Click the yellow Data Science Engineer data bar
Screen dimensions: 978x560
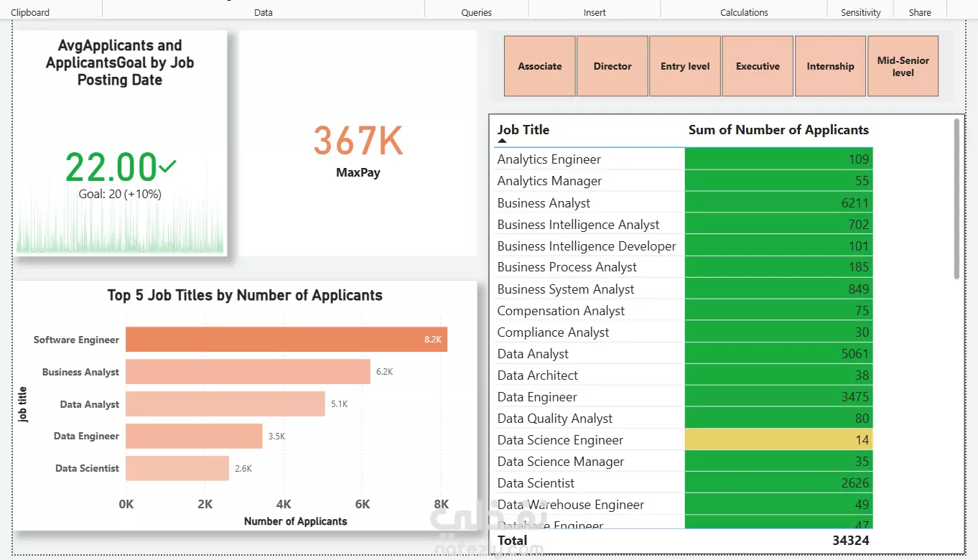coord(778,439)
